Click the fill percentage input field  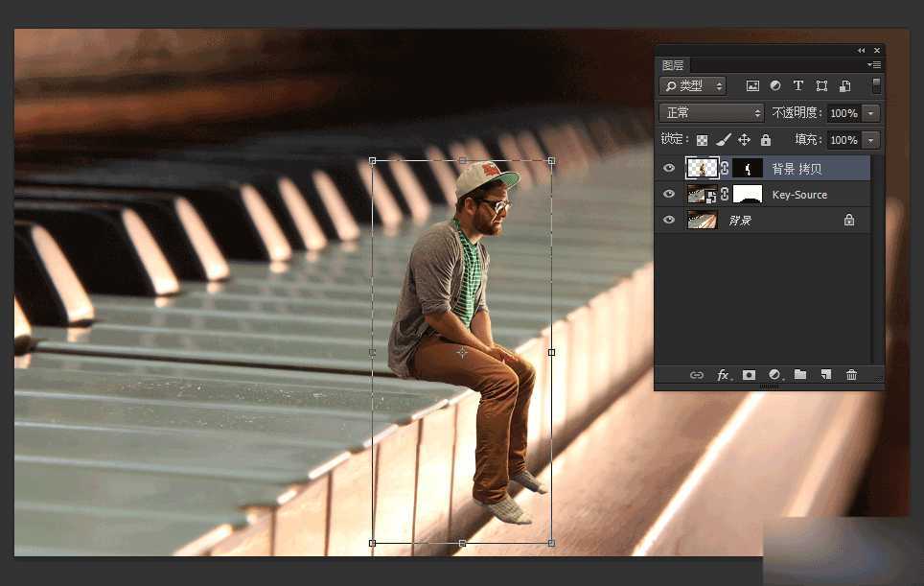(843, 140)
